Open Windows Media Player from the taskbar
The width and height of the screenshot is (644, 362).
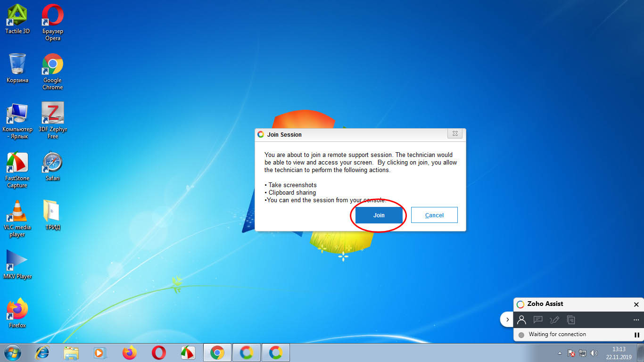point(99,353)
